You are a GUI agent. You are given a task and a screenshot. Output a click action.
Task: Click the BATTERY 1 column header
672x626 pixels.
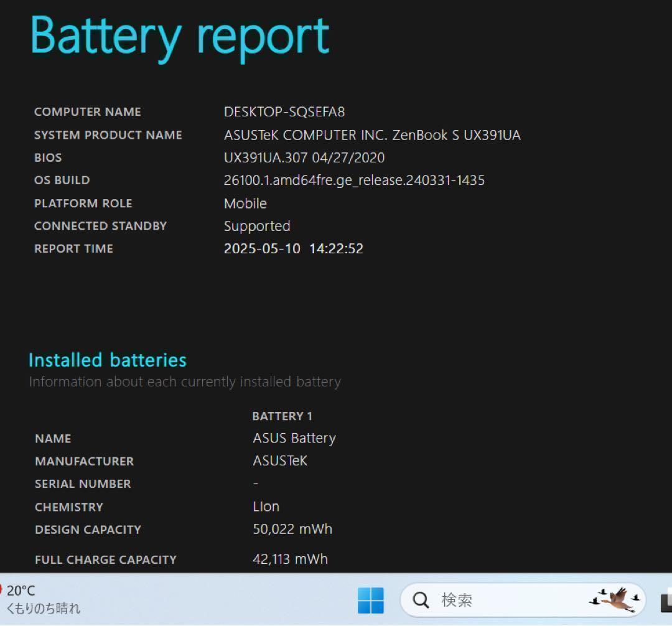tap(282, 416)
